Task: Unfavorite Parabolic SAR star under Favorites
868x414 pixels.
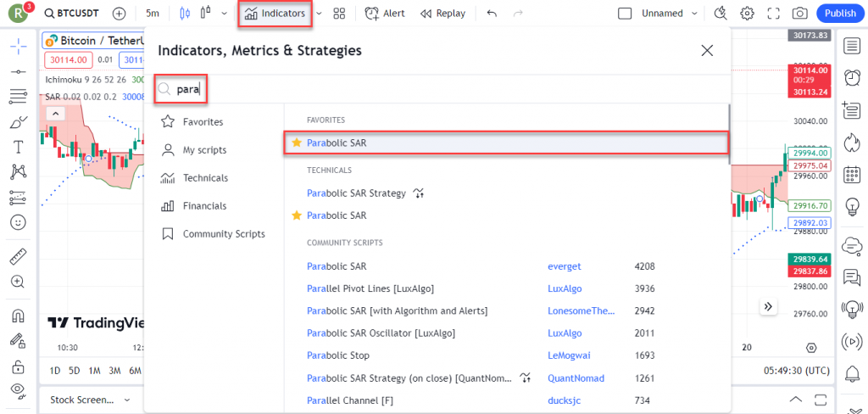Action: click(297, 143)
